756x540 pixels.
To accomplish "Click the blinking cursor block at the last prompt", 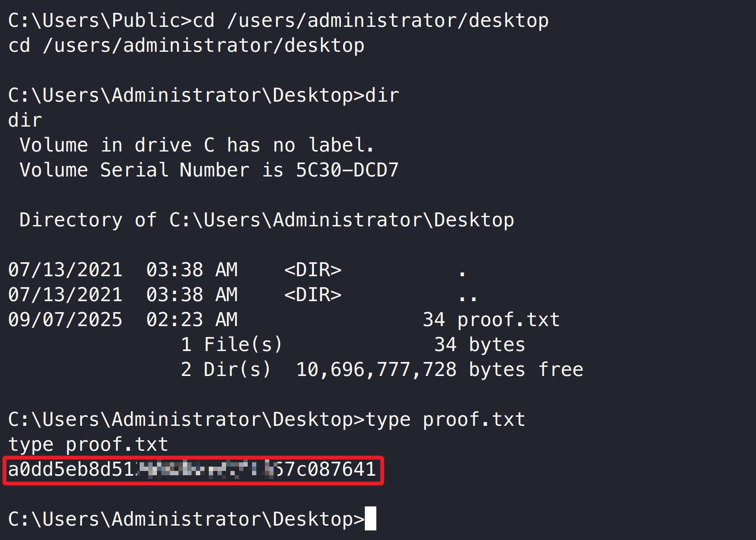I will click(x=370, y=519).
